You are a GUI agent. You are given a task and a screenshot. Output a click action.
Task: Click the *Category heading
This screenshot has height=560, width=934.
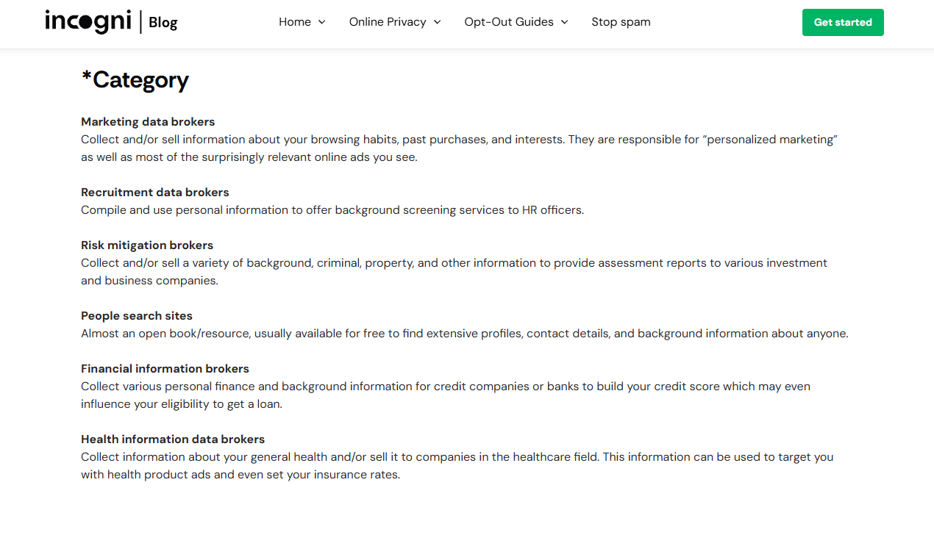(135, 79)
